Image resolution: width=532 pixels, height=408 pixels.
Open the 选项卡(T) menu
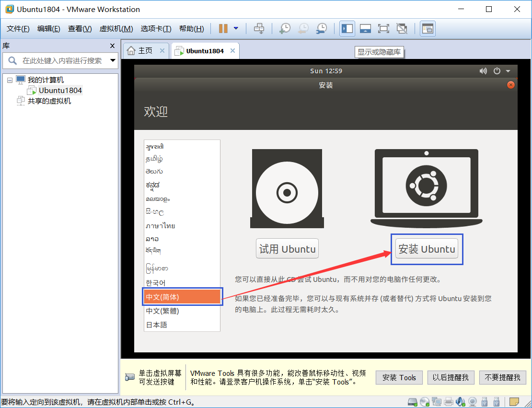156,28
